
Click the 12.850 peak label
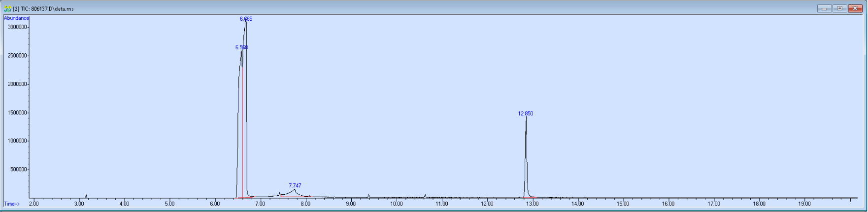526,113
